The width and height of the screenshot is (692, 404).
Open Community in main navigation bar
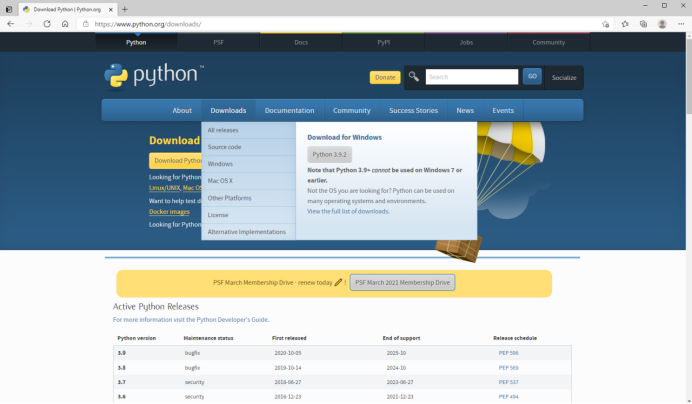352,110
